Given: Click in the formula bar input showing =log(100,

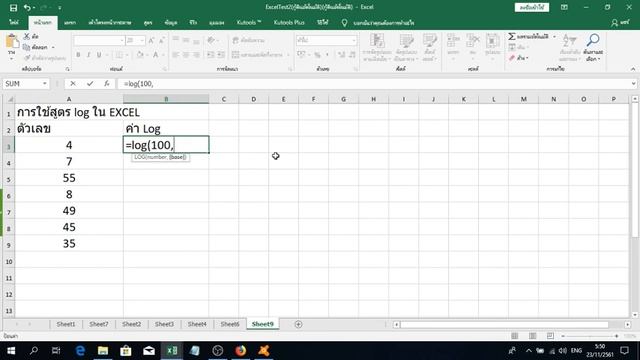Looking at the screenshot, I should point(373,84).
